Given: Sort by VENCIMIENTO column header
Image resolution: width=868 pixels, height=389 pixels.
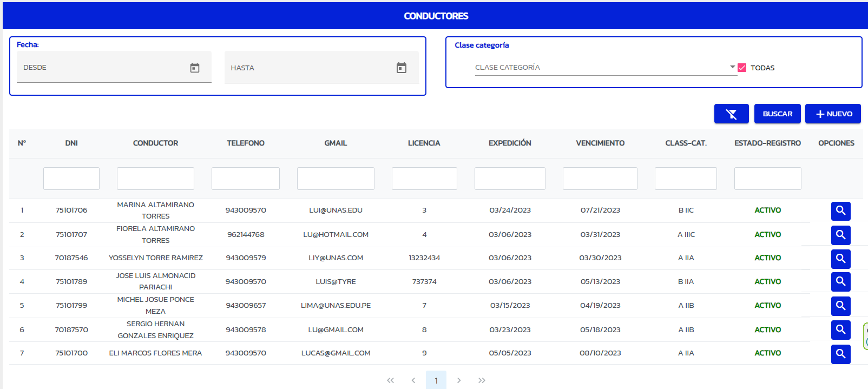Looking at the screenshot, I should point(600,143).
